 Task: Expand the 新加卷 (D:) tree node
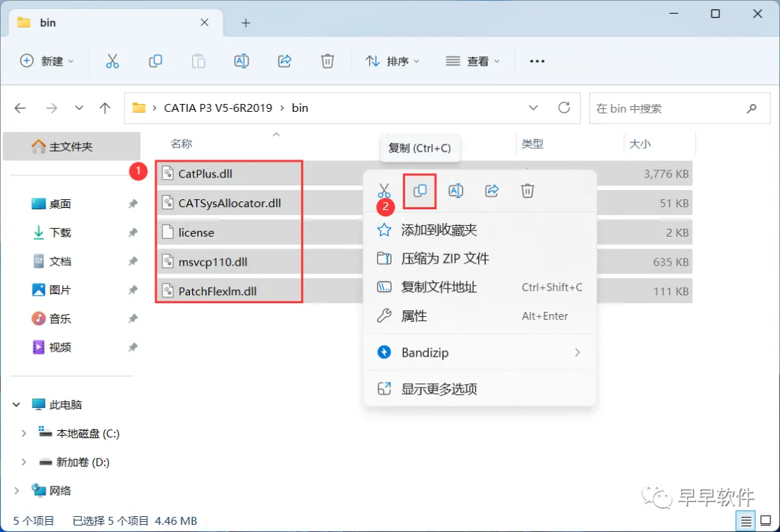pos(23,463)
